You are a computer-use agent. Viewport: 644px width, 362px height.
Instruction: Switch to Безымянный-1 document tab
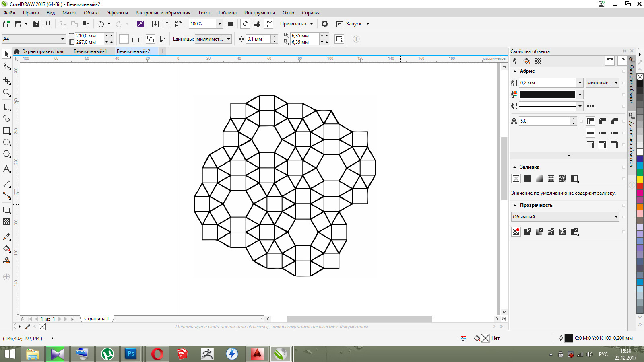(90, 51)
